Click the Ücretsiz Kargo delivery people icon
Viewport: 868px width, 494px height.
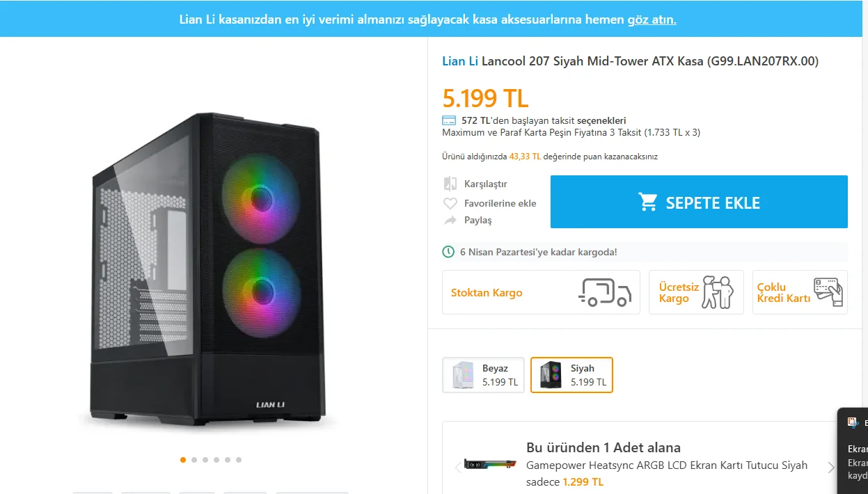click(718, 292)
